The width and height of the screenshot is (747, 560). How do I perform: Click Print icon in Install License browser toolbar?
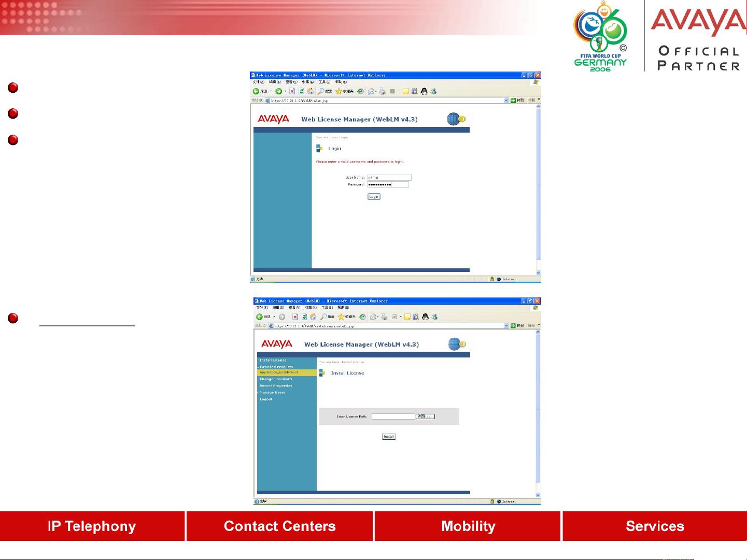click(384, 317)
